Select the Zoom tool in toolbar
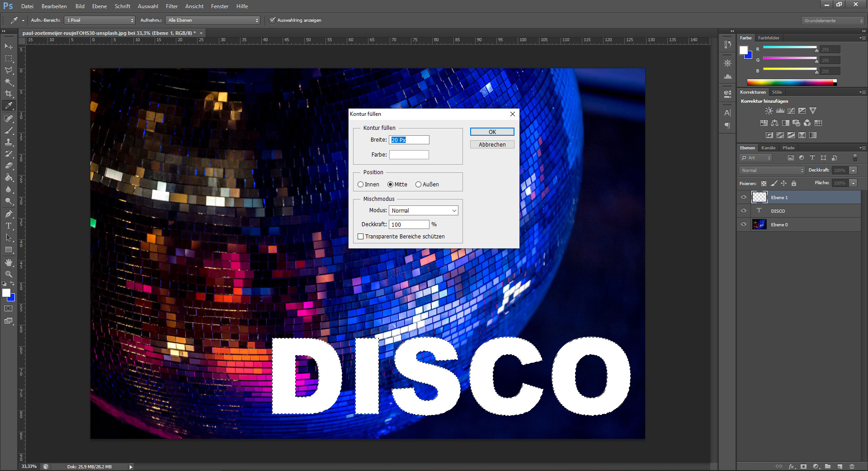 (9, 274)
